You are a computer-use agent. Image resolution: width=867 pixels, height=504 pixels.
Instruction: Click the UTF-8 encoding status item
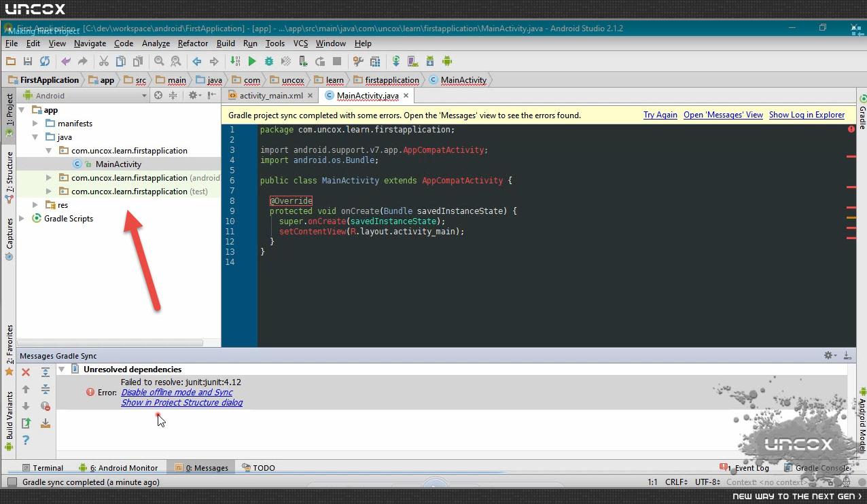point(707,482)
